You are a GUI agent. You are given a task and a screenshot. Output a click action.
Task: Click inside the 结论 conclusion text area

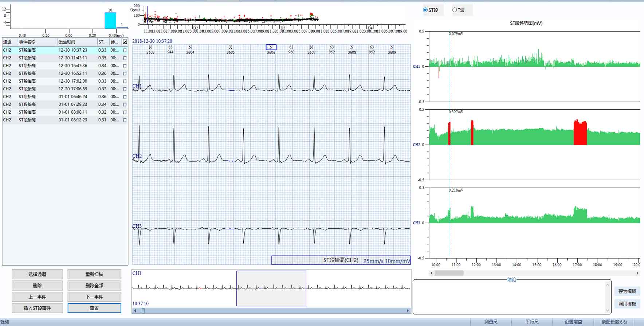(509, 298)
